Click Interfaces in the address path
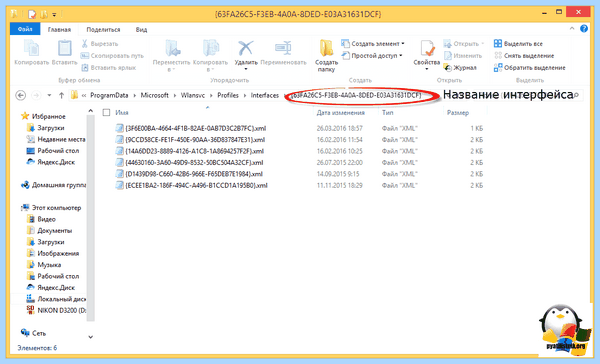The height and width of the screenshot is (364, 600). (x=265, y=95)
